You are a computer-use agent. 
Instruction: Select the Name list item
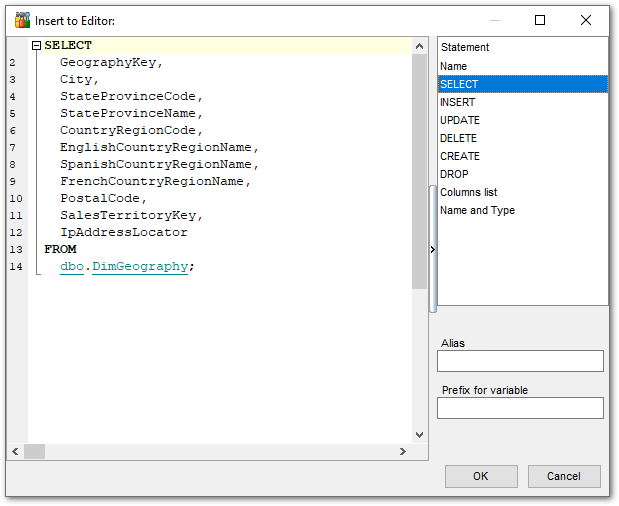click(x=454, y=66)
